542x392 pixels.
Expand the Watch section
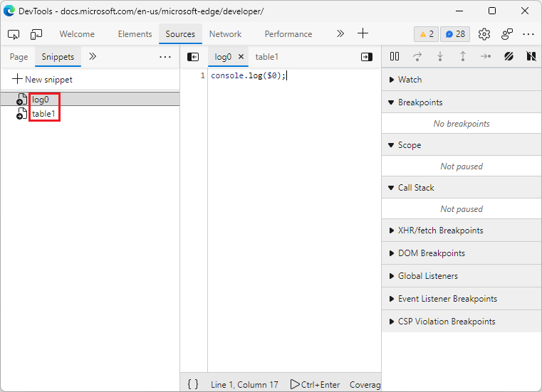click(x=462, y=80)
